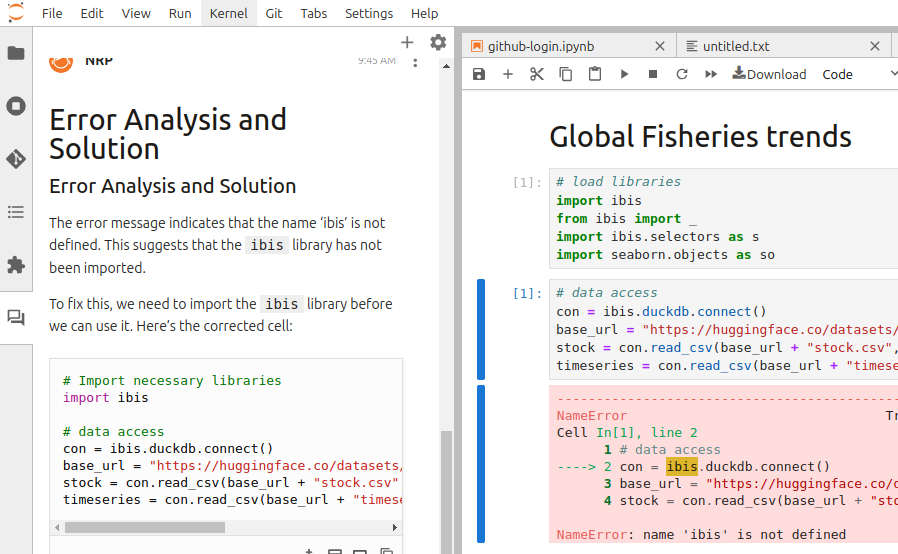Open the three-dot message options menu
This screenshot has height=554, width=898.
(x=416, y=63)
